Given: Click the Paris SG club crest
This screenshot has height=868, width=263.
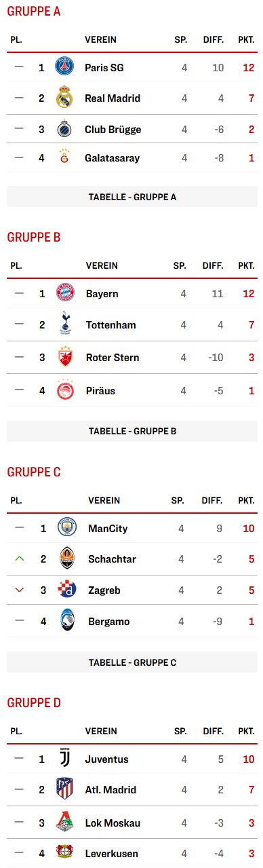Looking at the screenshot, I should click(64, 67).
